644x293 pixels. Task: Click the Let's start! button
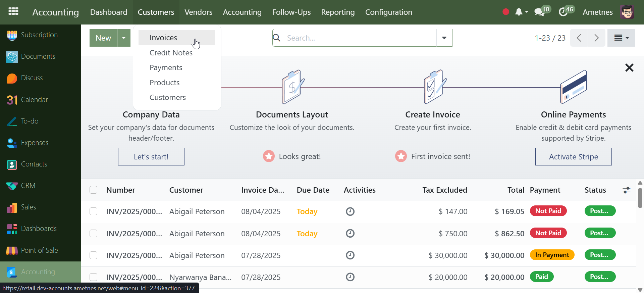click(151, 157)
